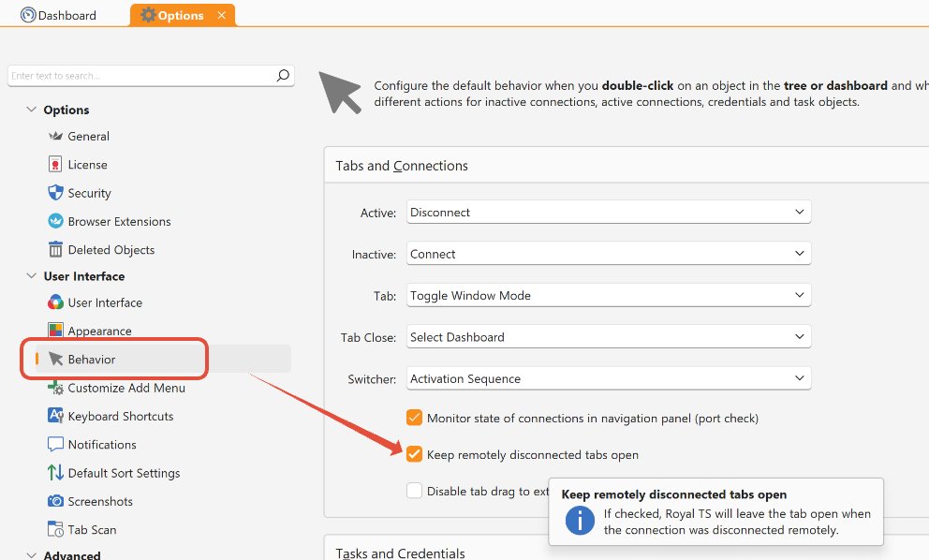This screenshot has height=560, width=929.
Task: Open Screenshots settings page
Action: click(100, 501)
